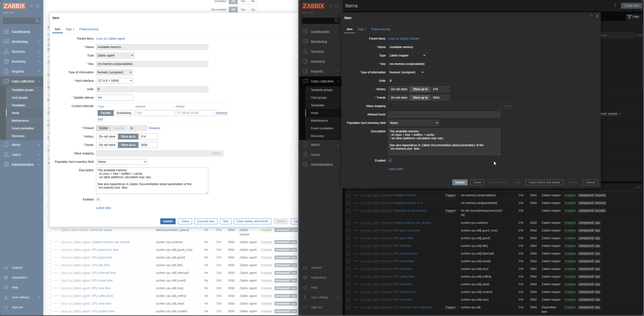
Task: Click Monitoring icon in light theme sidebar
Action: [x=6, y=42]
